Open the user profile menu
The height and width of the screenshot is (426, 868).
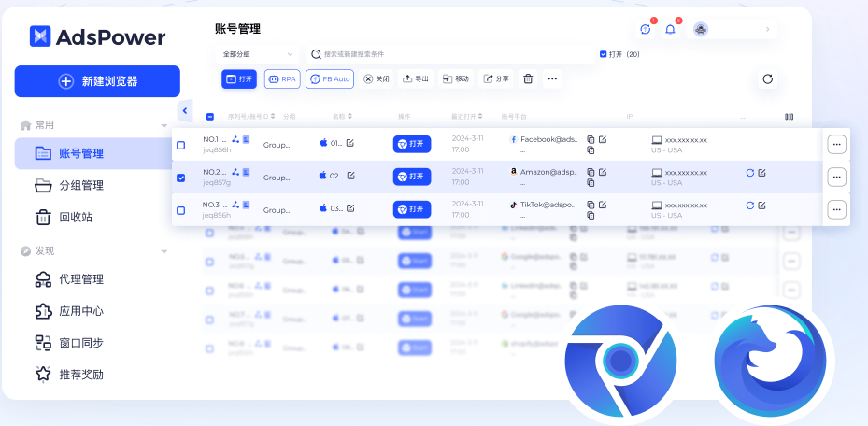pyautogui.click(x=732, y=29)
